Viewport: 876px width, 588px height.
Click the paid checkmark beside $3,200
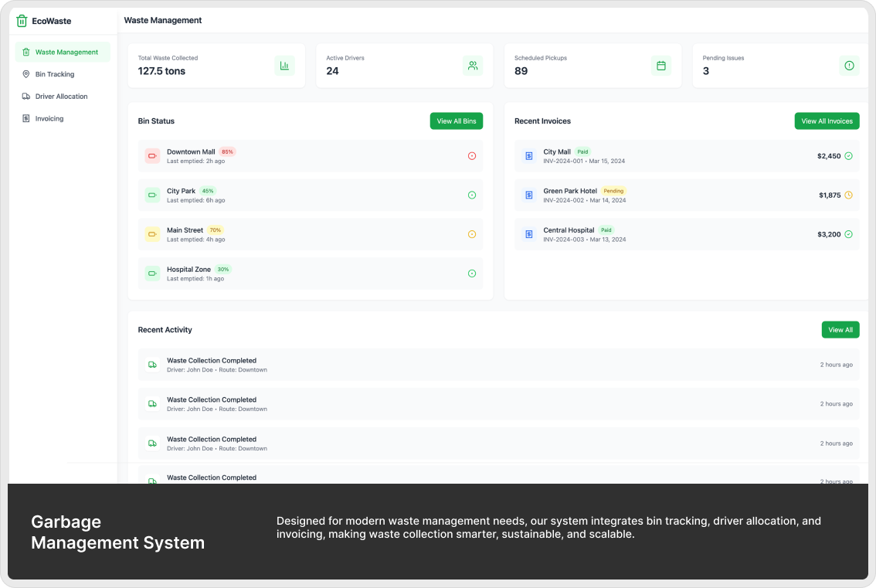point(849,234)
